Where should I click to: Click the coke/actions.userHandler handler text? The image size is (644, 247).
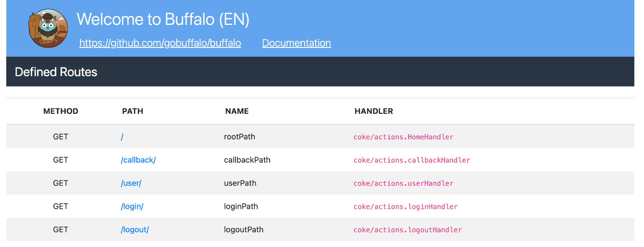pyautogui.click(x=403, y=183)
